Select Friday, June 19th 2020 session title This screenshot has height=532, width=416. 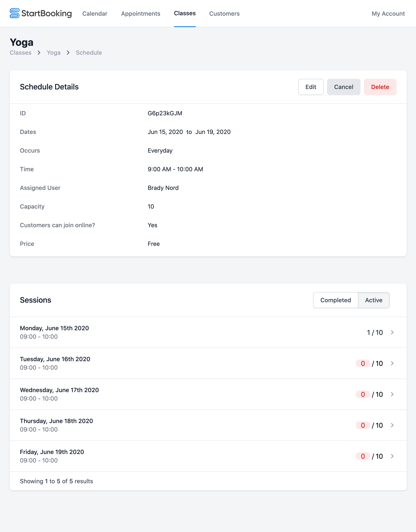click(52, 452)
